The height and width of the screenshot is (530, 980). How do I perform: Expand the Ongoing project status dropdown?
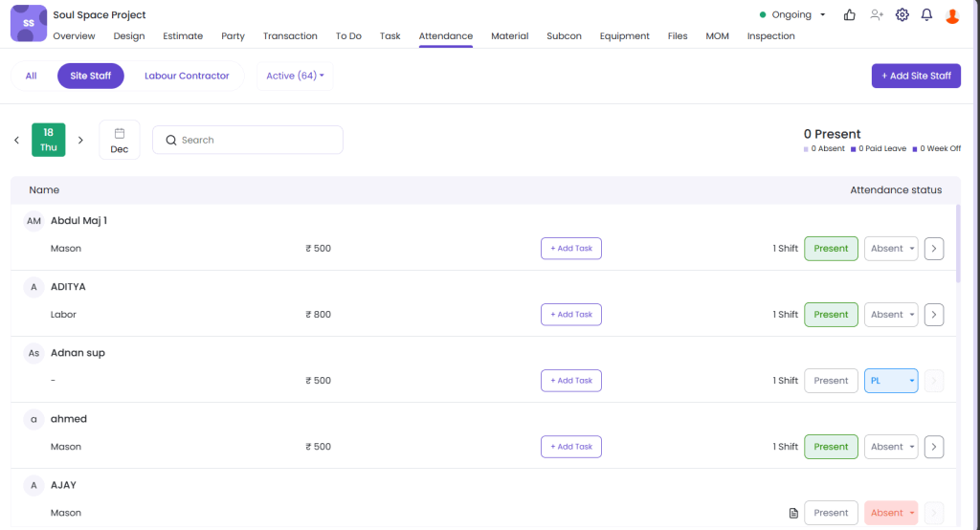(x=793, y=15)
